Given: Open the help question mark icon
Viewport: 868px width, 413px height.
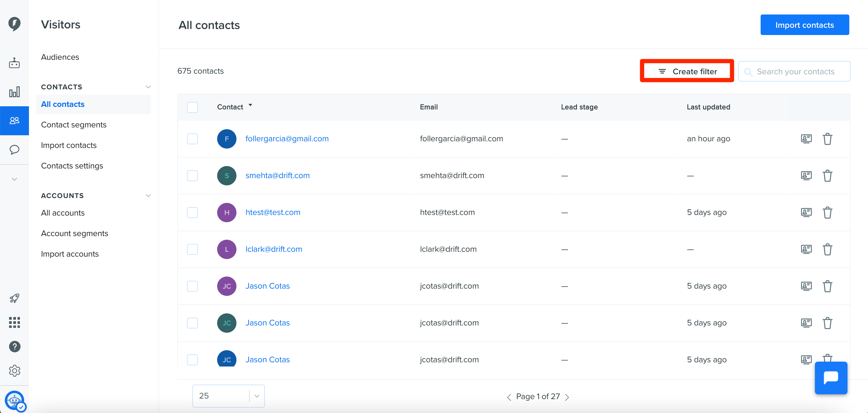Looking at the screenshot, I should (x=14, y=347).
